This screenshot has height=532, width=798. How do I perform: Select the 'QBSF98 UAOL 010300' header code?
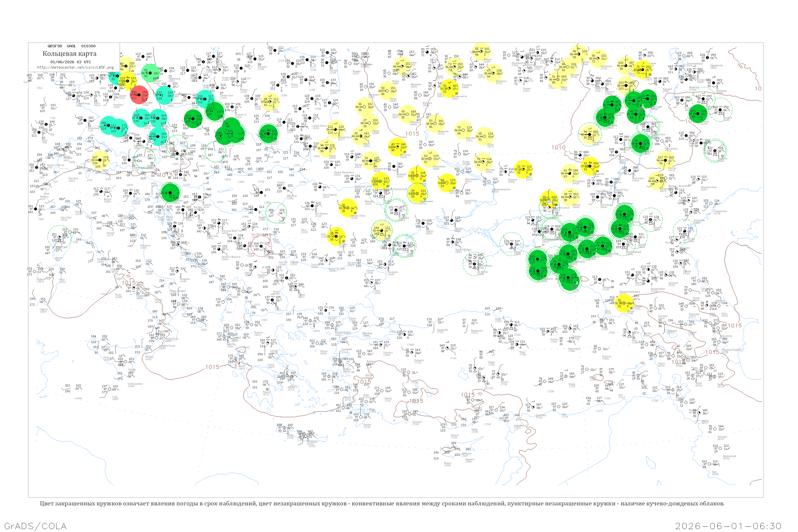coord(72,46)
